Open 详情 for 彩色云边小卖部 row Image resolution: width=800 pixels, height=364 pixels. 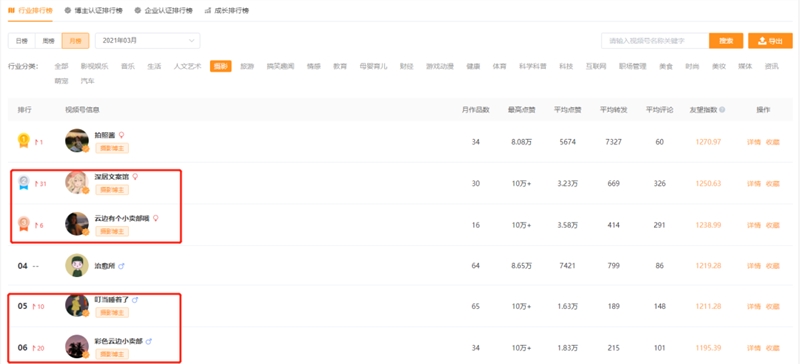[x=754, y=348]
